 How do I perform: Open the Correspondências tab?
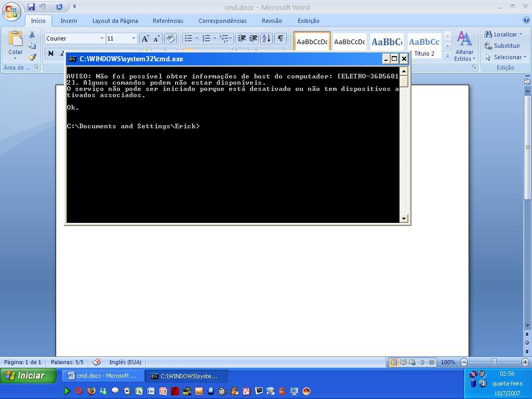pos(222,21)
